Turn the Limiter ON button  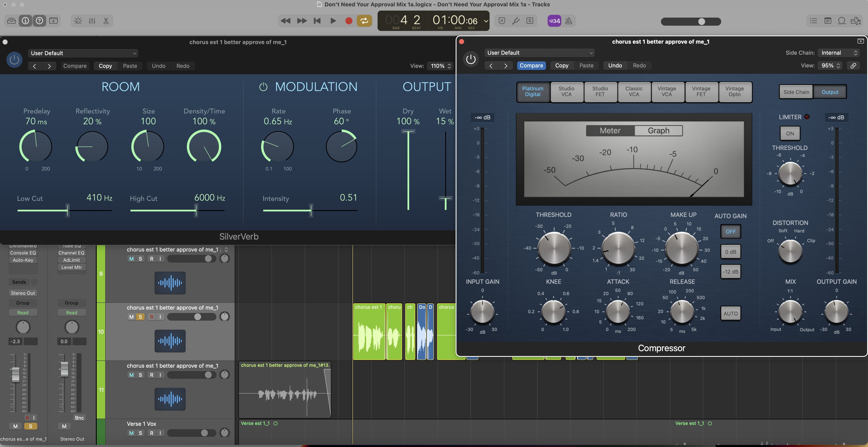790,133
